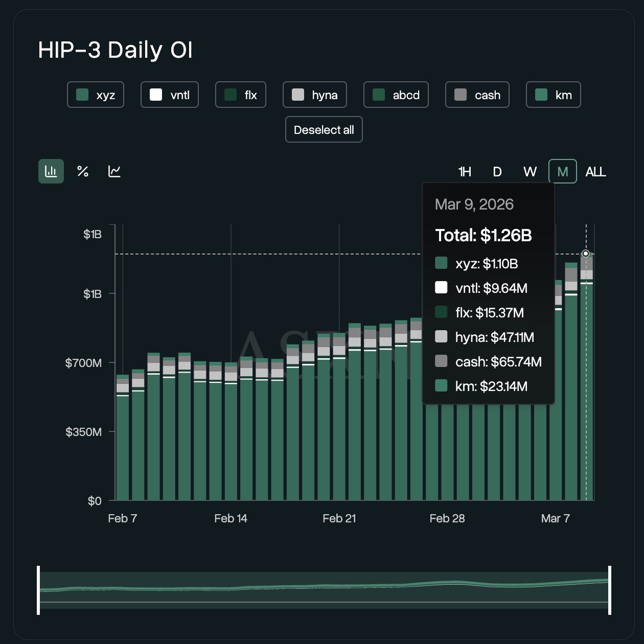Open the line chart view
The image size is (644, 644).
click(x=114, y=171)
